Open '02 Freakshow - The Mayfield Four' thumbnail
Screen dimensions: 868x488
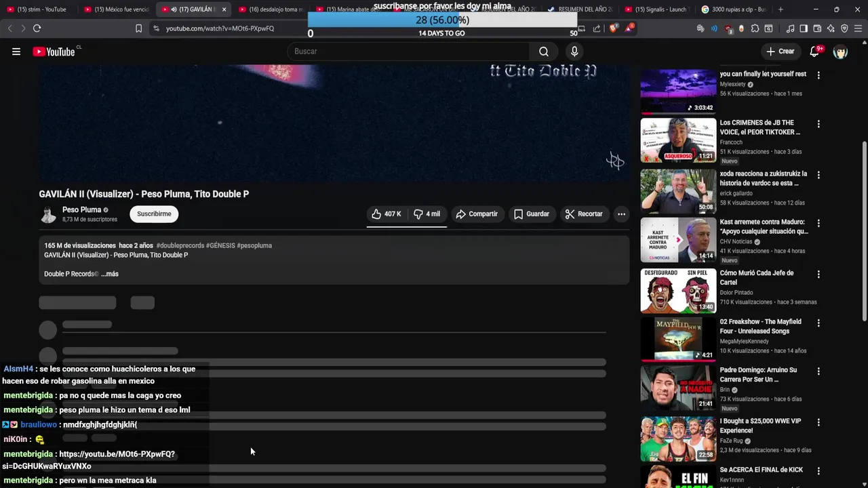pyautogui.click(x=678, y=339)
